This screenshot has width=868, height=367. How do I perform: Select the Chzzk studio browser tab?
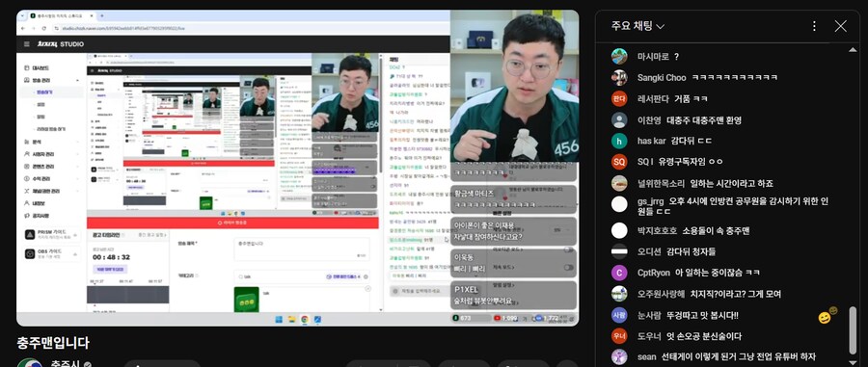62,15
